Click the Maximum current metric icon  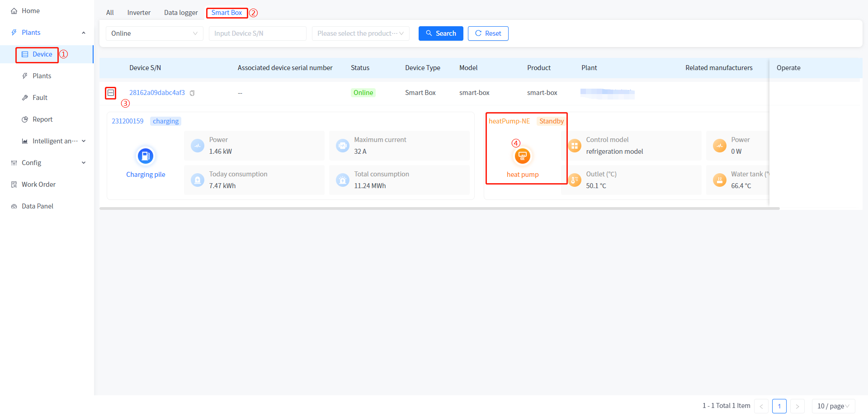click(x=343, y=146)
